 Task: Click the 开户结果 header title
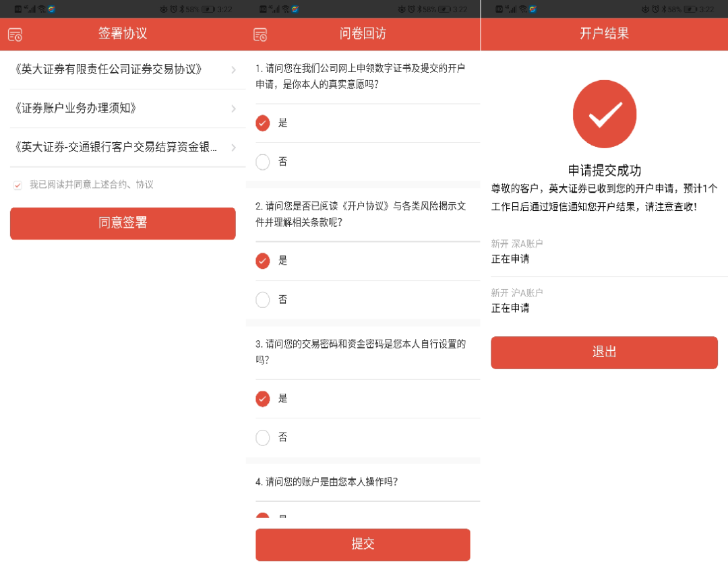click(604, 34)
